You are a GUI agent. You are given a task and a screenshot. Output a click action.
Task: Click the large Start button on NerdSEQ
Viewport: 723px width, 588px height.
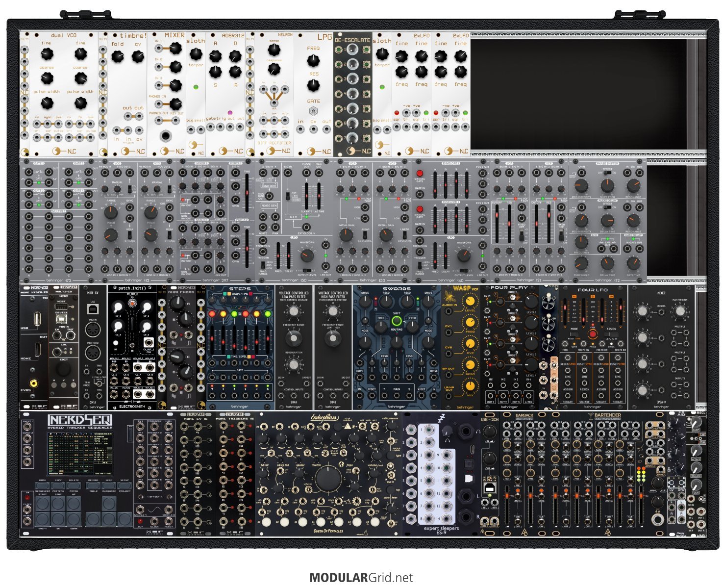[42, 504]
